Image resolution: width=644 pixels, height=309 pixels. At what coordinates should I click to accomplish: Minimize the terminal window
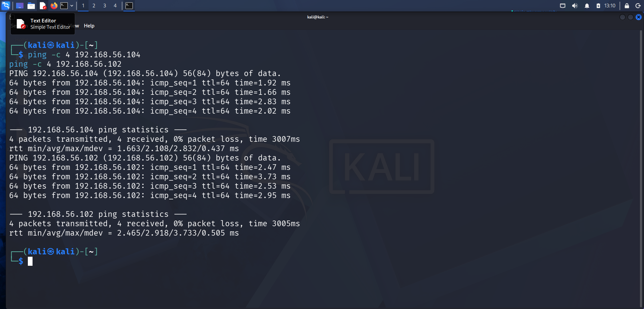(x=623, y=17)
